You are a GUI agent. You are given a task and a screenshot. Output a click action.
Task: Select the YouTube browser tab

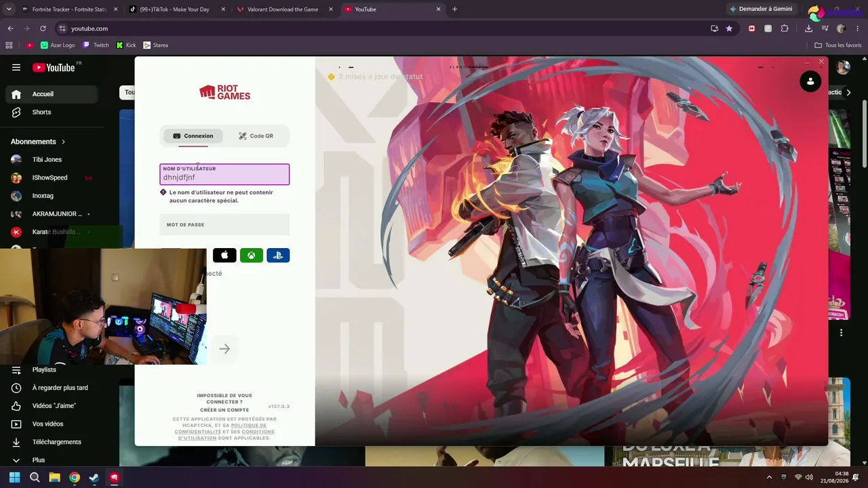click(392, 9)
